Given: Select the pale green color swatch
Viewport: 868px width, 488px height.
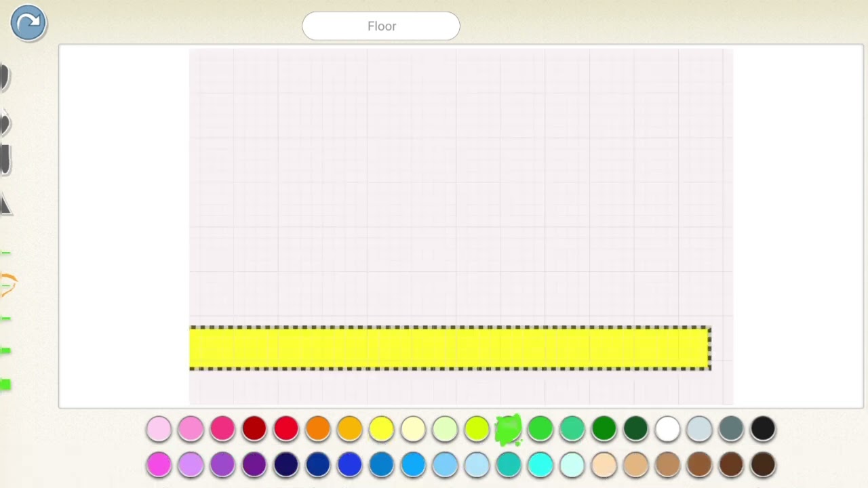Looking at the screenshot, I should point(445,429).
